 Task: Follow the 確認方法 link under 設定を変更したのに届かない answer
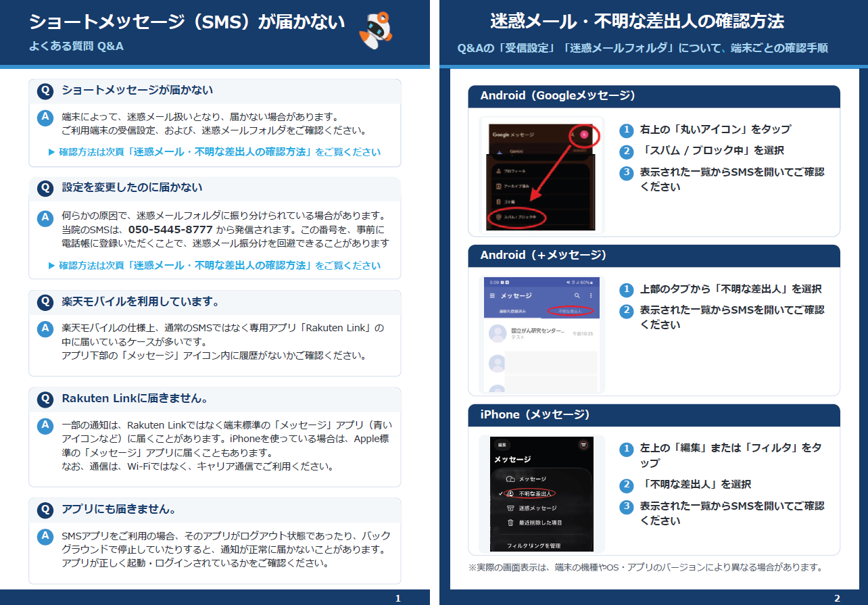215,266
